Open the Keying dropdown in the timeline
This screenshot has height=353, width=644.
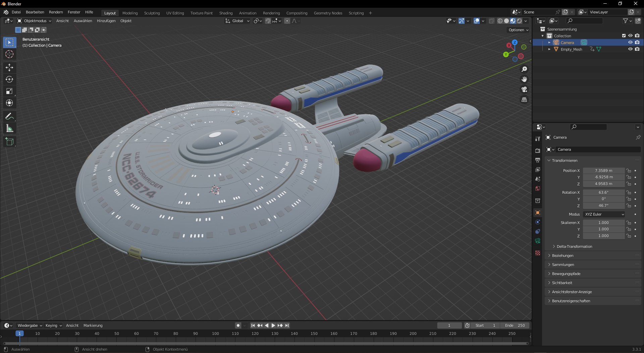[54, 325]
